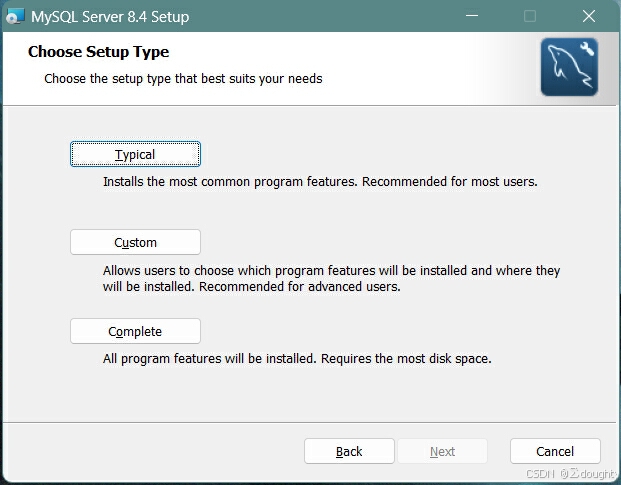Click the 'Installs the most common program features' description
Viewport: 621px width, 485px height.
320,182
